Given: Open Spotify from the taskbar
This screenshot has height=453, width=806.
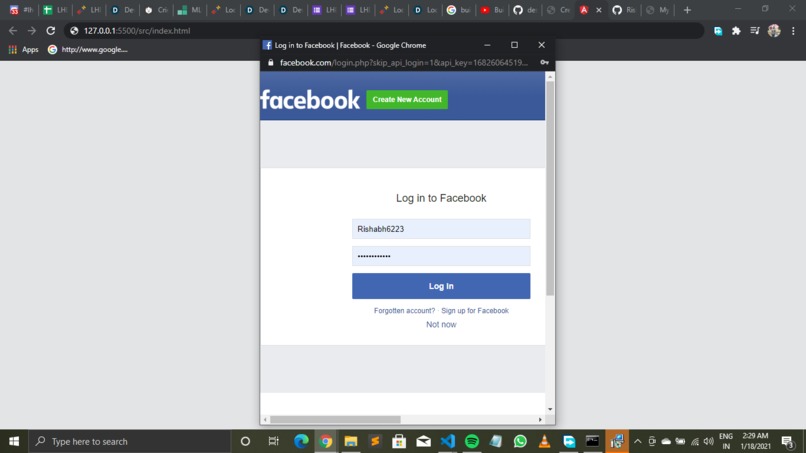Looking at the screenshot, I should click(472, 441).
